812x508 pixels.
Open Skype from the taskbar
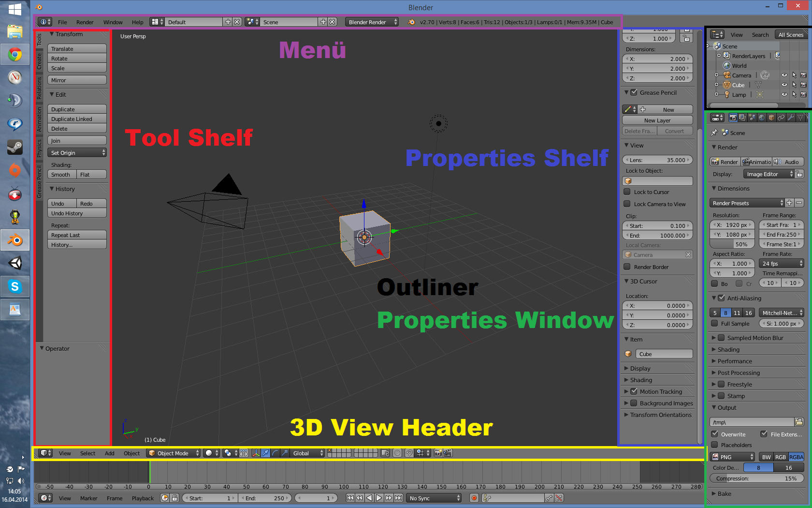pos(15,286)
